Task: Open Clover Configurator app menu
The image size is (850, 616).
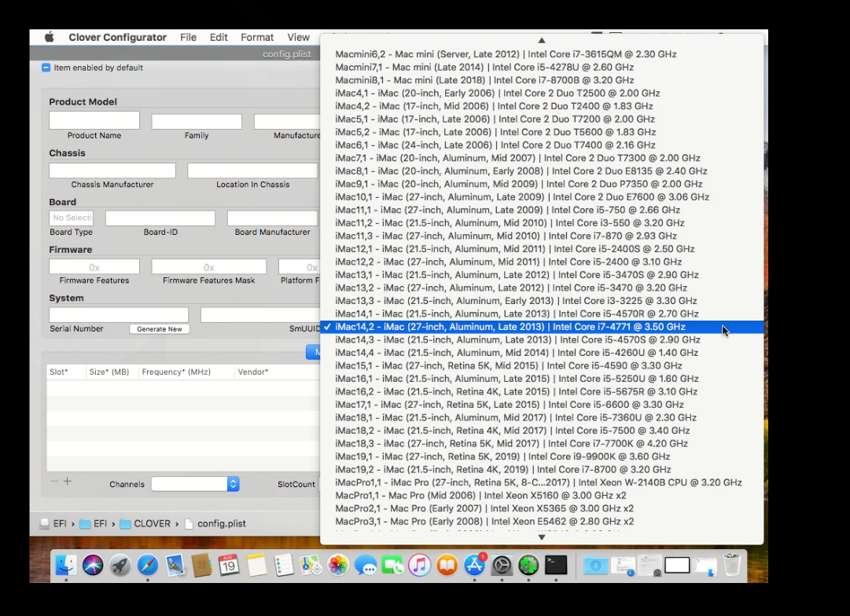Action: (118, 38)
